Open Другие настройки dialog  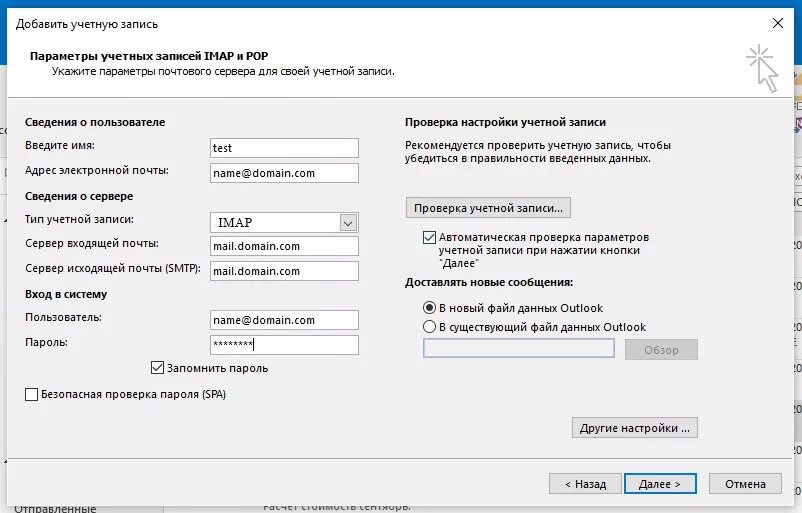(635, 428)
